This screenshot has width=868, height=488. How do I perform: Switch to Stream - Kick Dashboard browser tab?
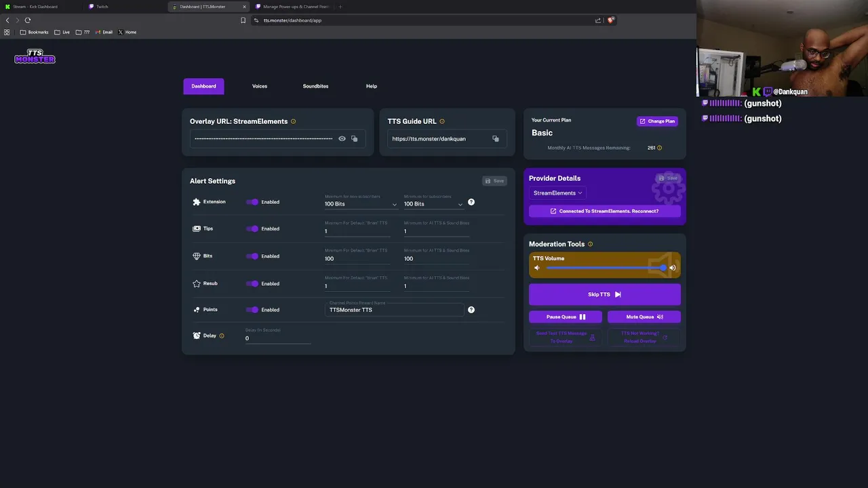[x=41, y=7]
